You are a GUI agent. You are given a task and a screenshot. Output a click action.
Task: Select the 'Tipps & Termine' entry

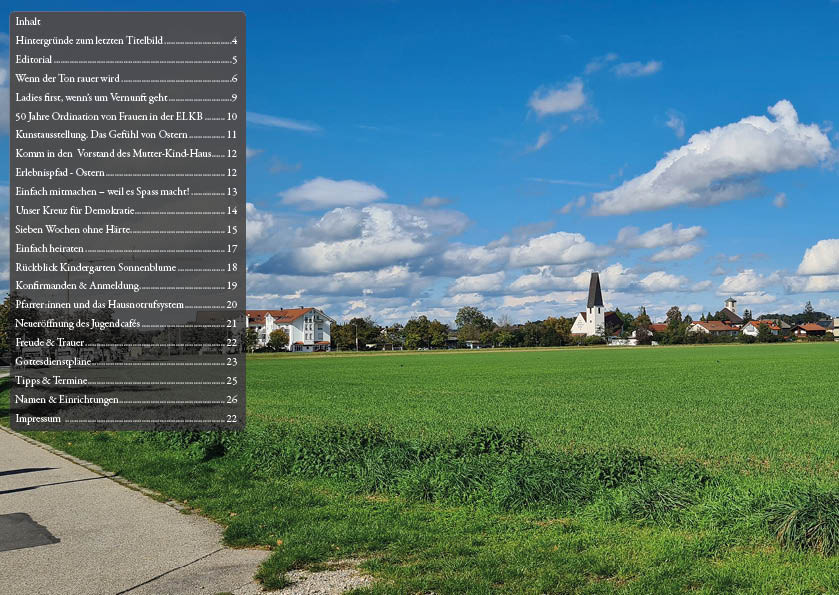[51, 381]
